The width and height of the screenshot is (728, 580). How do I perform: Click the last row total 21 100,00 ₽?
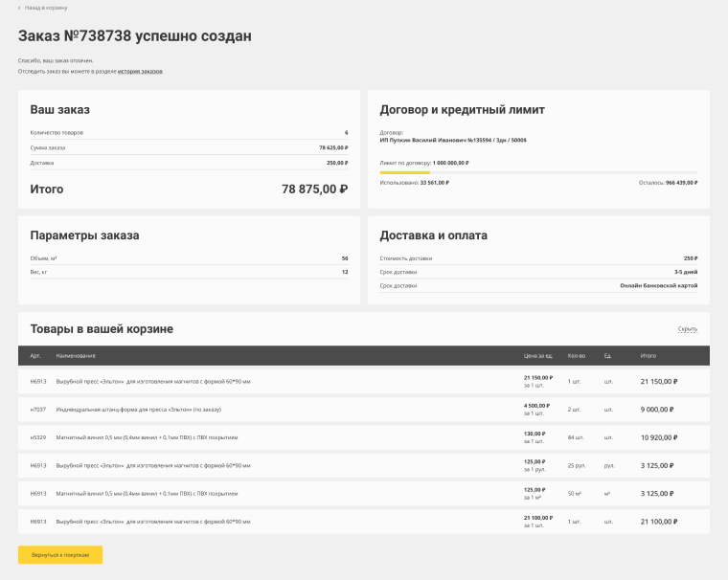[659, 522]
